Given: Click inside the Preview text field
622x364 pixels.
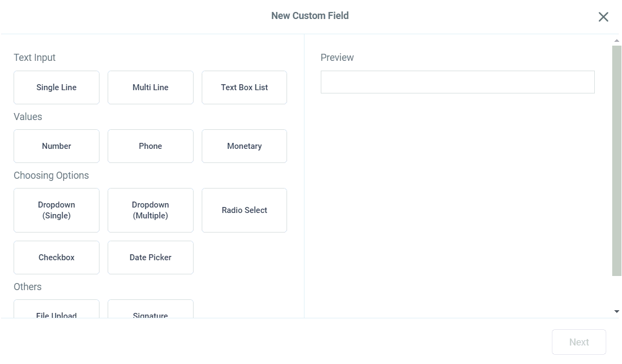Looking at the screenshot, I should [x=457, y=81].
